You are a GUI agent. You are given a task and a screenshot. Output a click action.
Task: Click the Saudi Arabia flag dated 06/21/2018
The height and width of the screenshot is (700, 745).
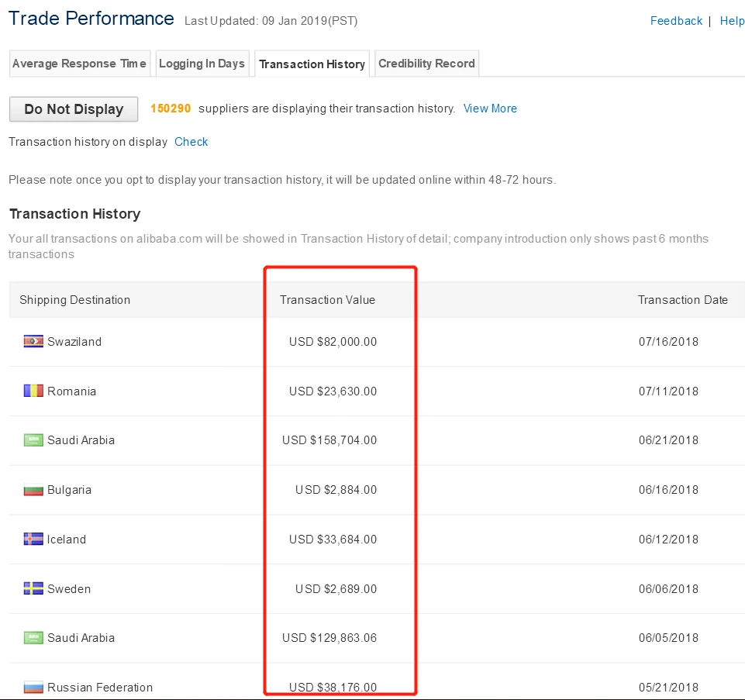[33, 440]
